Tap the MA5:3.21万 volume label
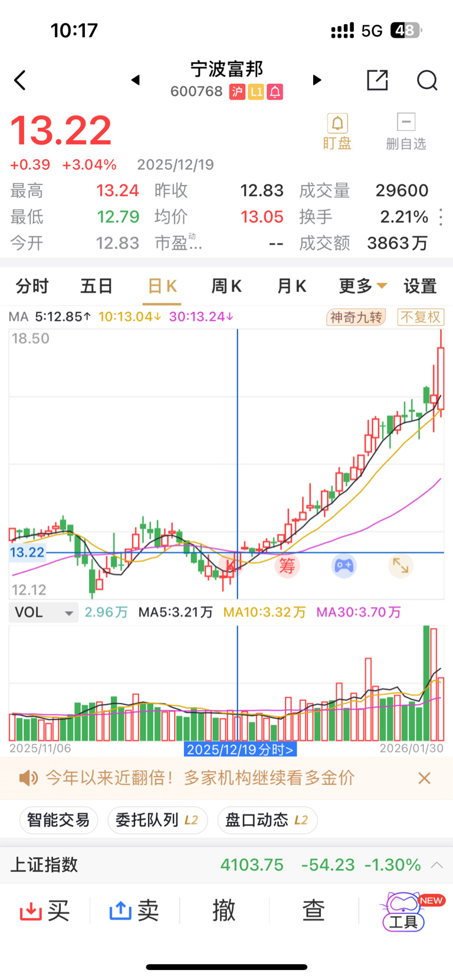Screen dimensions: 453x980 175,613
